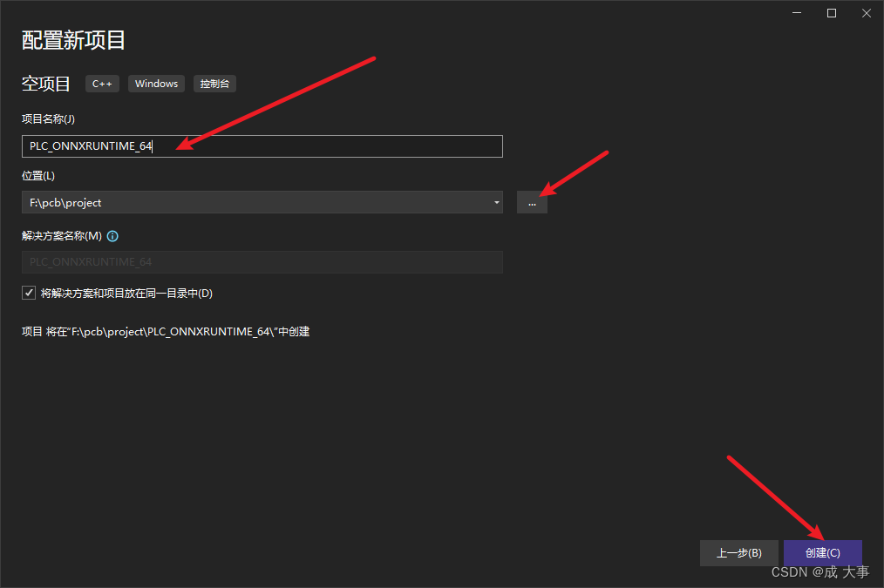Select the 控制台 project type tag
Viewport: 884px width, 588px height.
tap(214, 84)
